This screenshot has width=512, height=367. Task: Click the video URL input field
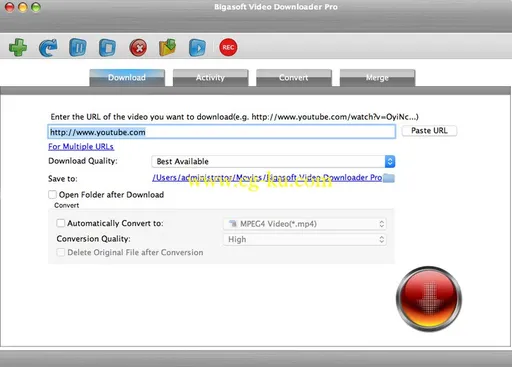222,132
